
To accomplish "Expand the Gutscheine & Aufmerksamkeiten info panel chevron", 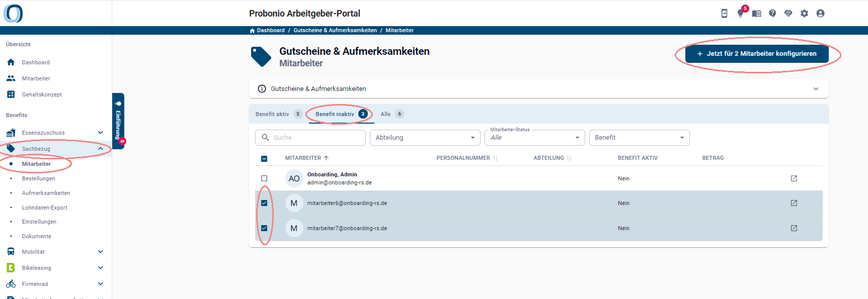I will click(816, 89).
